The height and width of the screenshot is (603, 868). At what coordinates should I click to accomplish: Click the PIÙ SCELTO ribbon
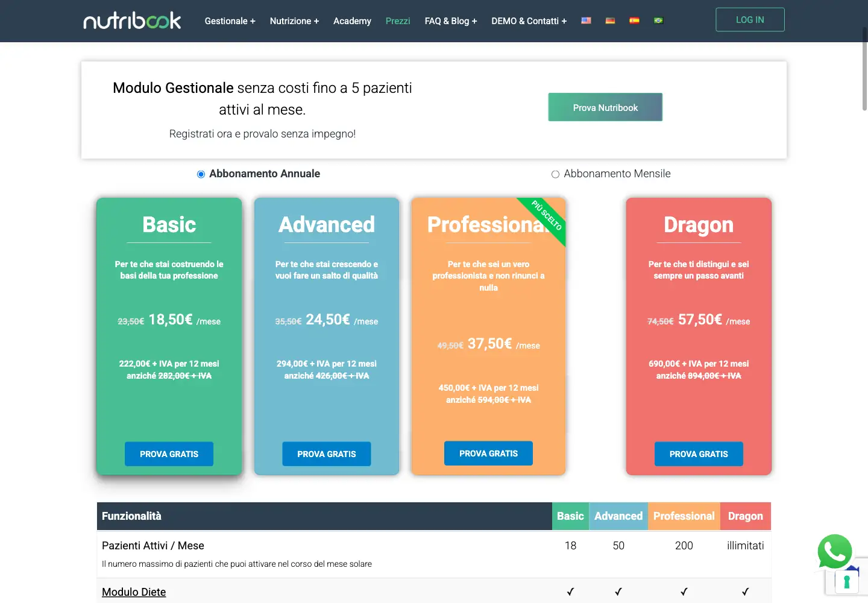click(x=546, y=215)
